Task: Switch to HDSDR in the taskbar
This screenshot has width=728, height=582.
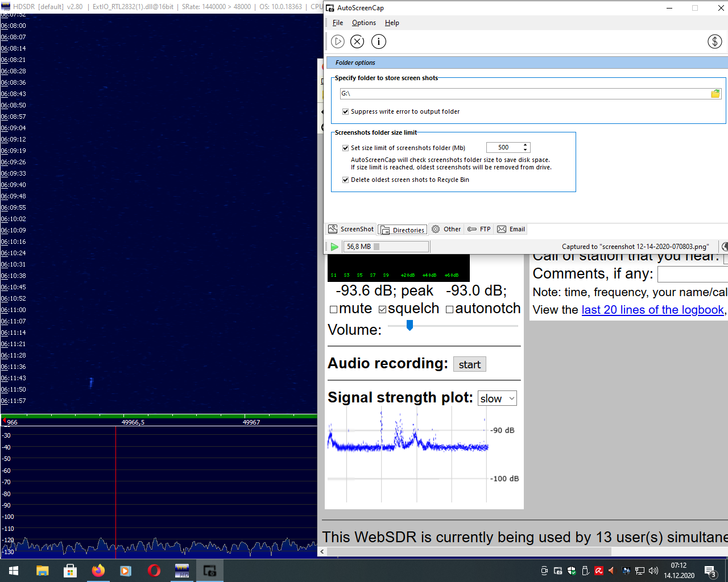Action: pyautogui.click(x=182, y=571)
